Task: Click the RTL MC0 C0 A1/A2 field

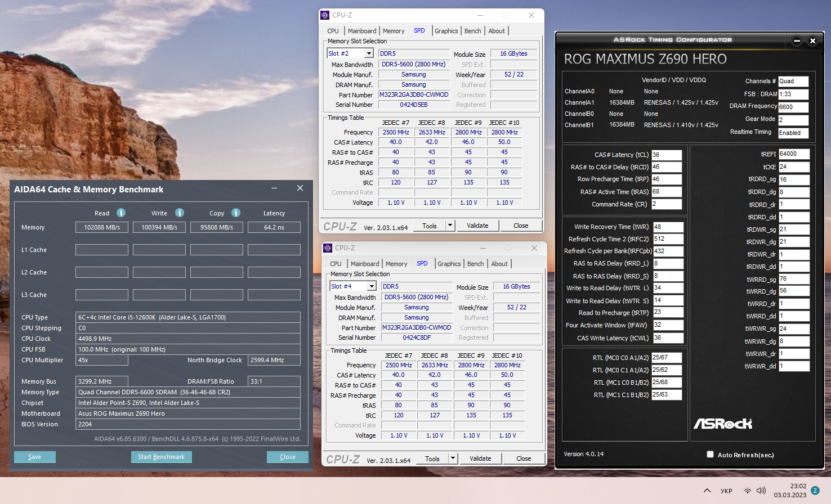Action: [x=667, y=357]
